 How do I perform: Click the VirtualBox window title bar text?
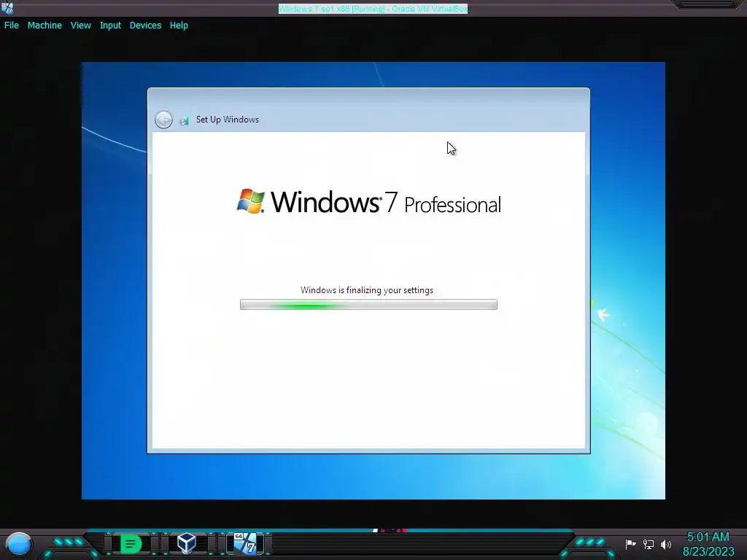[x=373, y=9]
